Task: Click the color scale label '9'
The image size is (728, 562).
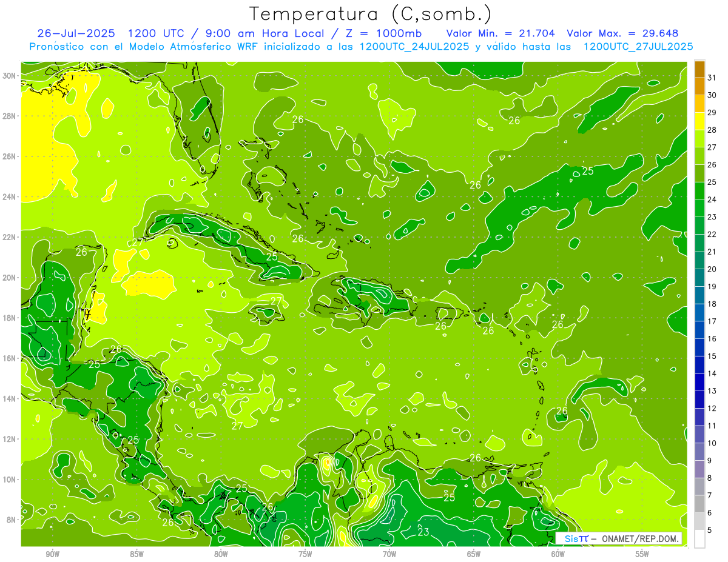Action: [709, 460]
